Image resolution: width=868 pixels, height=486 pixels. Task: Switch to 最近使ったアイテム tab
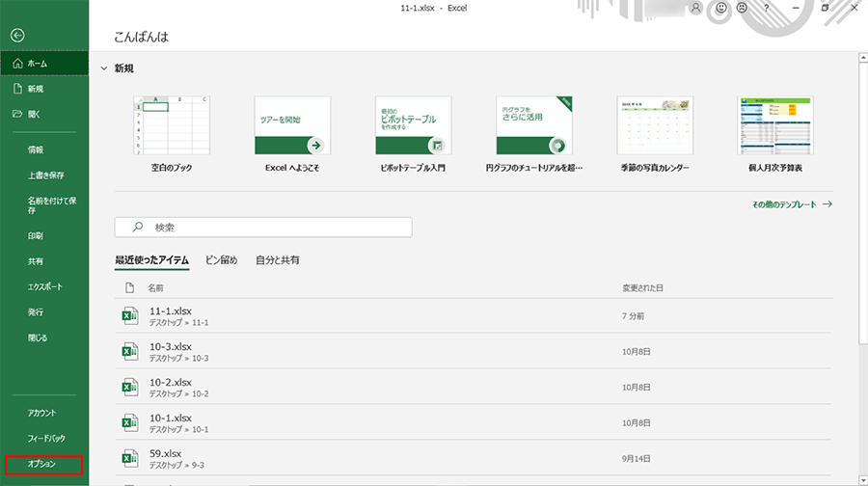(151, 260)
